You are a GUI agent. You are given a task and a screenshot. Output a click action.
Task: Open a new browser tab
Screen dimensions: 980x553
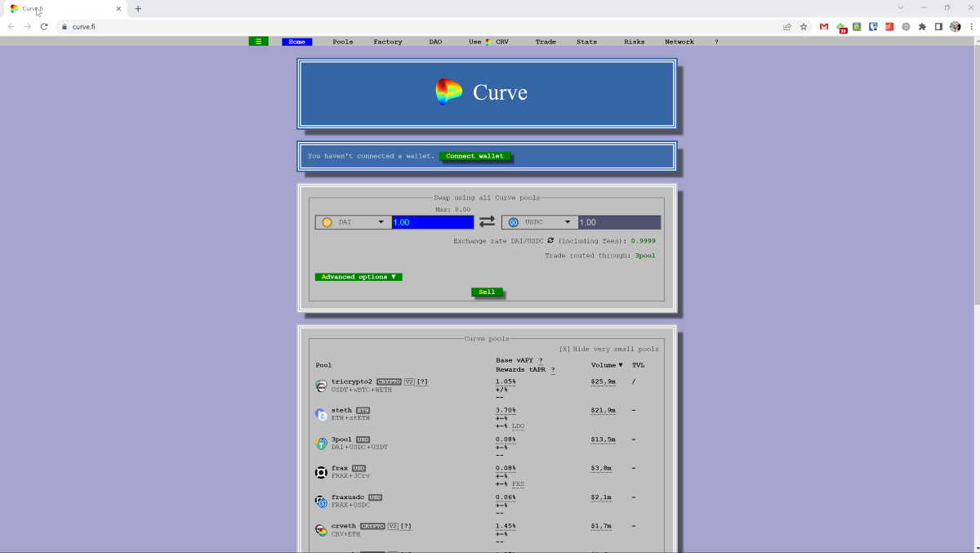[138, 8]
